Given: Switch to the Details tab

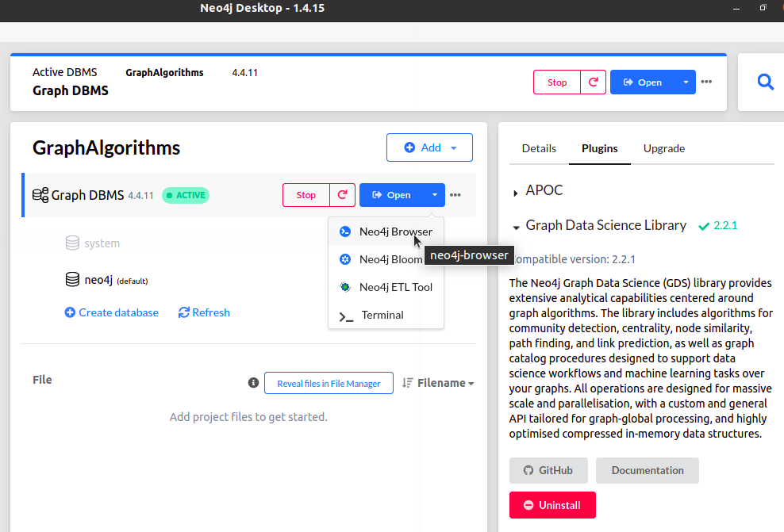Looking at the screenshot, I should [538, 148].
